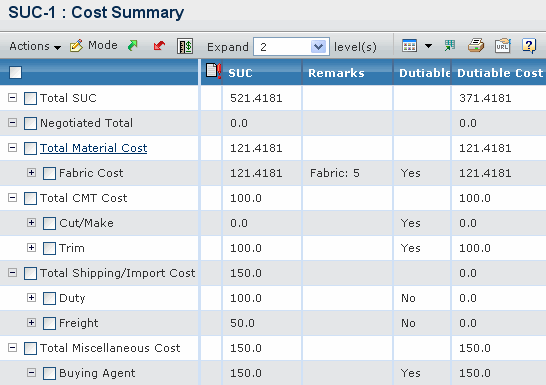546x385 pixels.
Task: Tick the Total SUC row checkbox
Action: (x=30, y=98)
